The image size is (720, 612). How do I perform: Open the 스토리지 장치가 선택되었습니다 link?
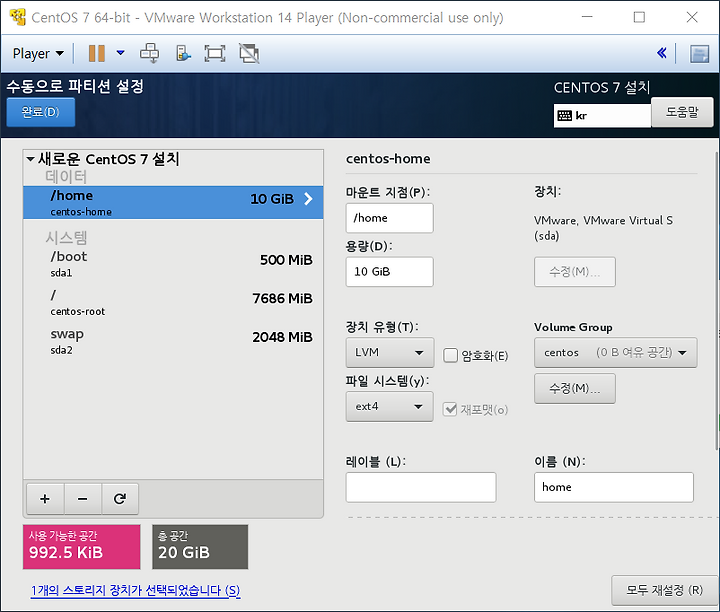pos(135,590)
